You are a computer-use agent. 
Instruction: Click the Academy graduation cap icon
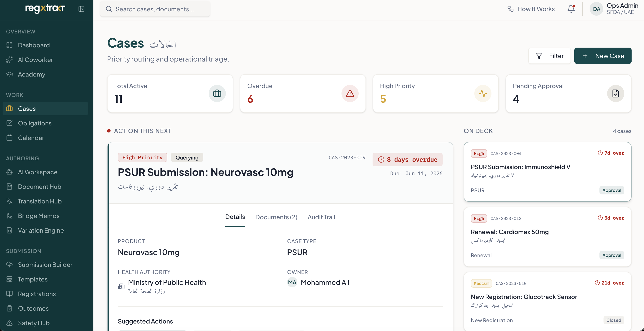coord(9,74)
